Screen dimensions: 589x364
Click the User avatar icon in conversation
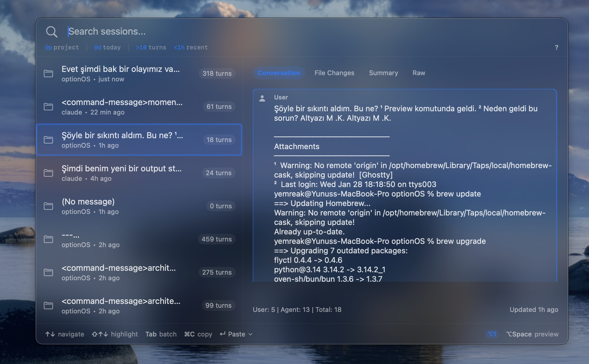point(262,98)
